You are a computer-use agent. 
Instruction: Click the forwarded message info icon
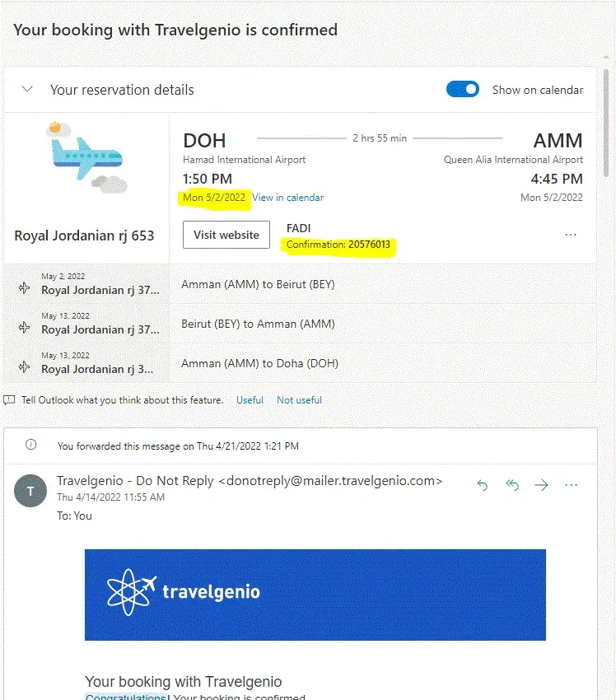[31, 446]
